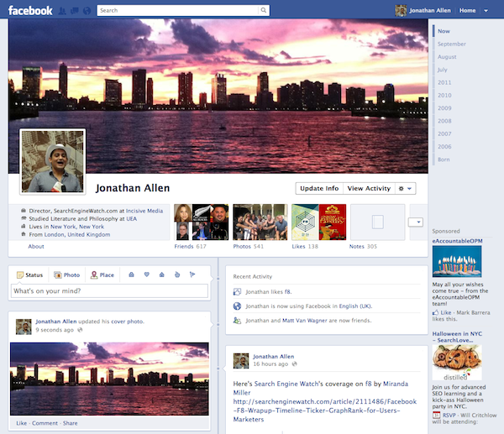
Task: Open account dropdown arrow in top bar
Action: pos(486,11)
